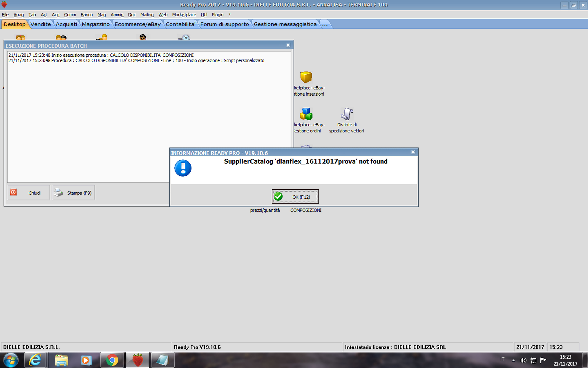Image resolution: width=588 pixels, height=368 pixels.
Task: Click status bar DIELLE EDILIZIA S.R.L. text
Action: point(31,347)
